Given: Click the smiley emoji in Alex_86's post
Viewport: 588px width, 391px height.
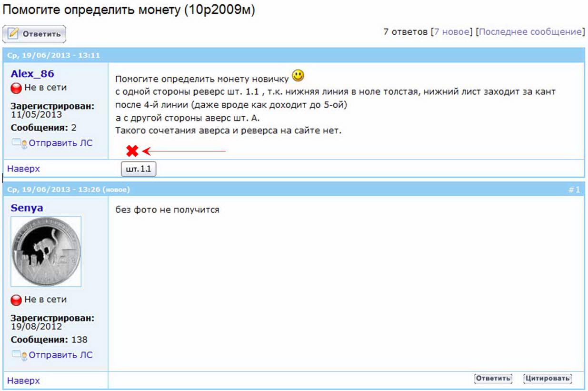Looking at the screenshot, I should 298,75.
